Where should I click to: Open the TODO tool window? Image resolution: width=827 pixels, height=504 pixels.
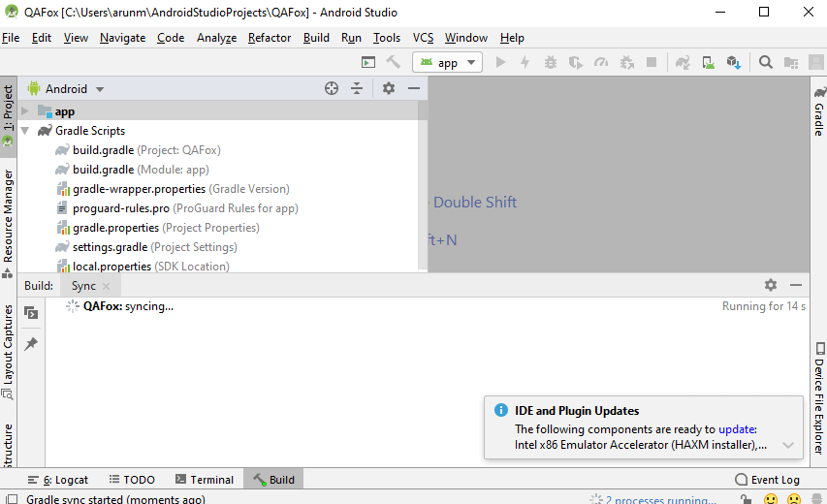(x=132, y=479)
